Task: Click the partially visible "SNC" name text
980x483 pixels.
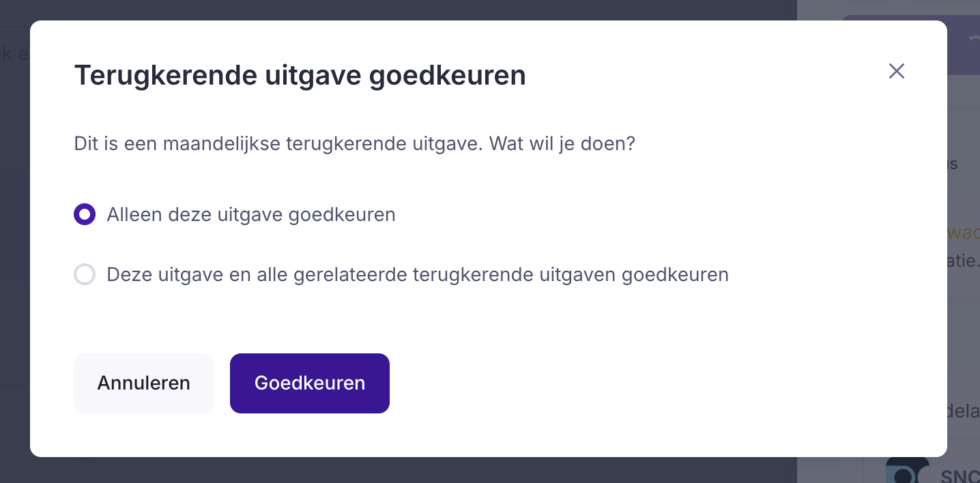Action: click(x=960, y=476)
